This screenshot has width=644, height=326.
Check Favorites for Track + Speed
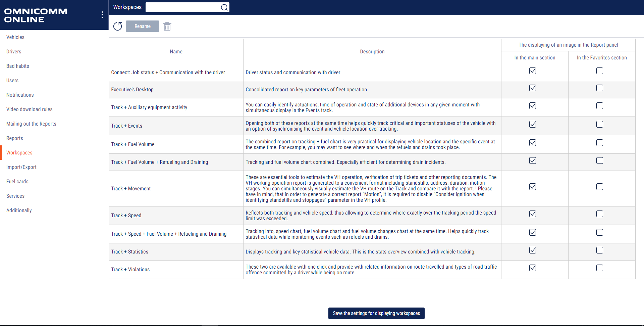[600, 214]
